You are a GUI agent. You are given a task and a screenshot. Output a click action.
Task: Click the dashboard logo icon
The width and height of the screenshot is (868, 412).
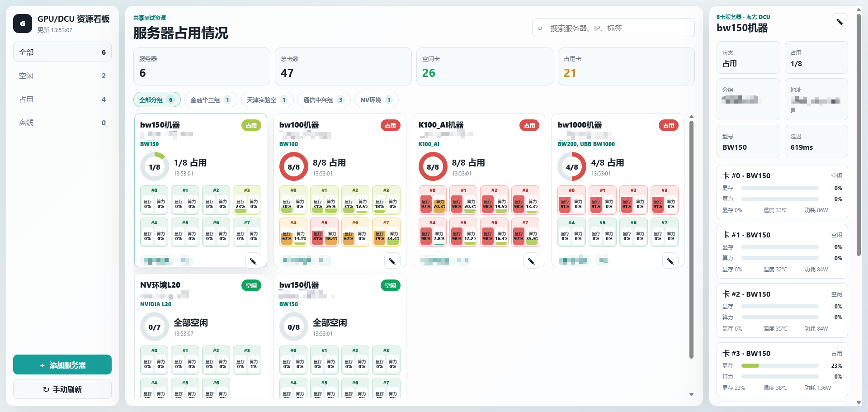(23, 24)
